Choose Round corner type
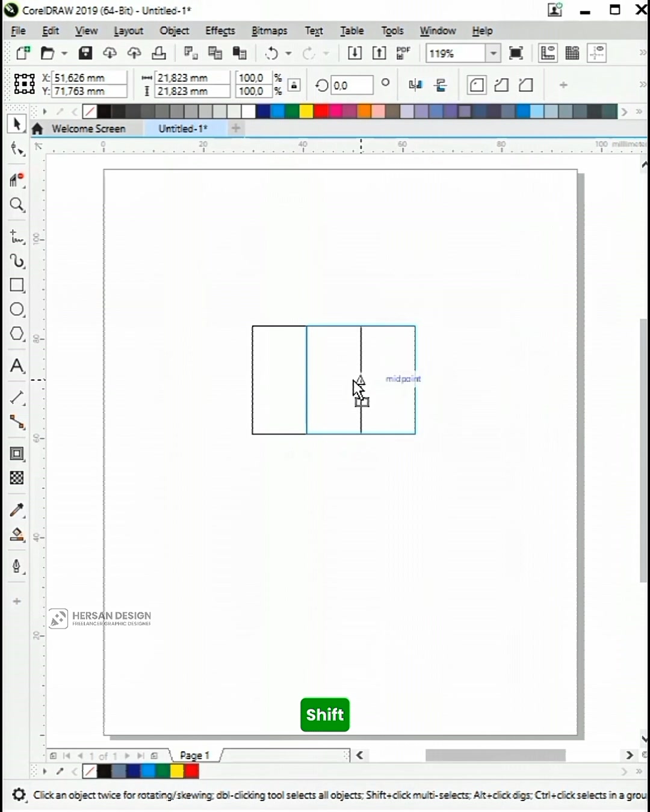The width and height of the screenshot is (650, 812). click(x=477, y=85)
